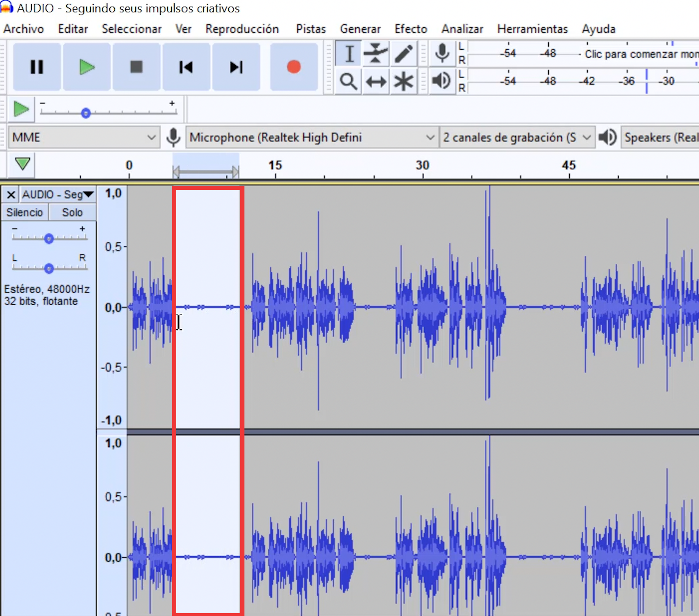Image resolution: width=699 pixels, height=616 pixels.
Task: Close the AUDIO track with the X
Action: click(x=10, y=194)
